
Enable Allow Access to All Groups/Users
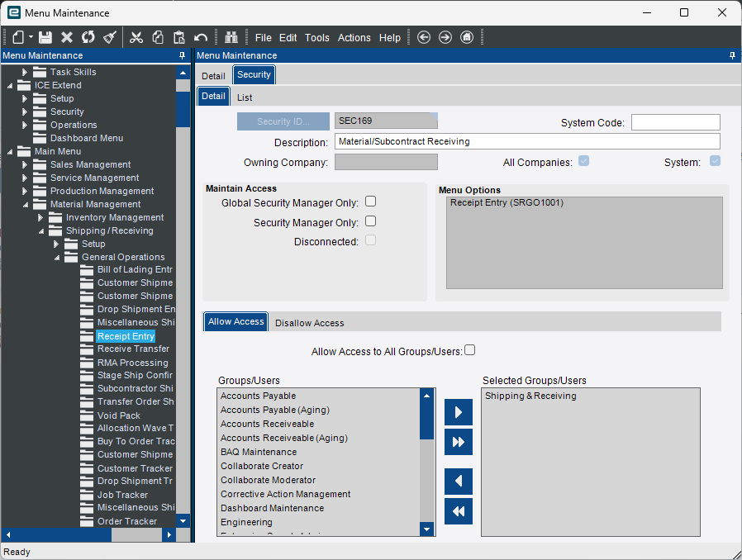469,350
